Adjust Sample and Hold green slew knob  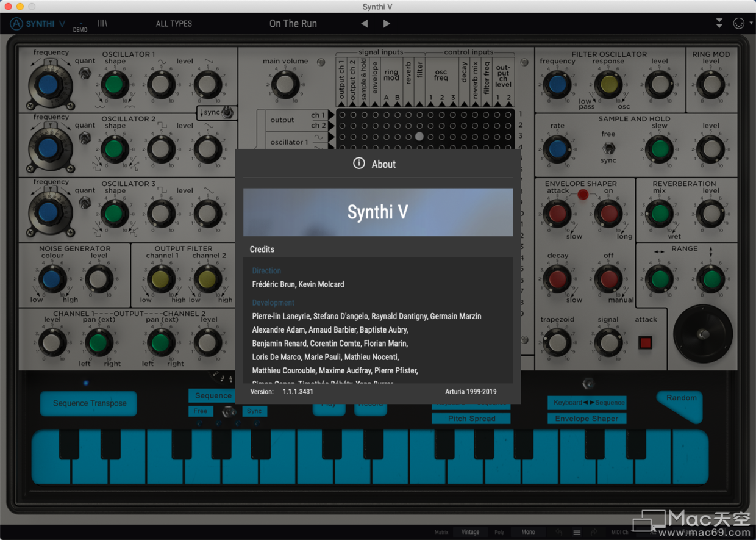coord(660,148)
